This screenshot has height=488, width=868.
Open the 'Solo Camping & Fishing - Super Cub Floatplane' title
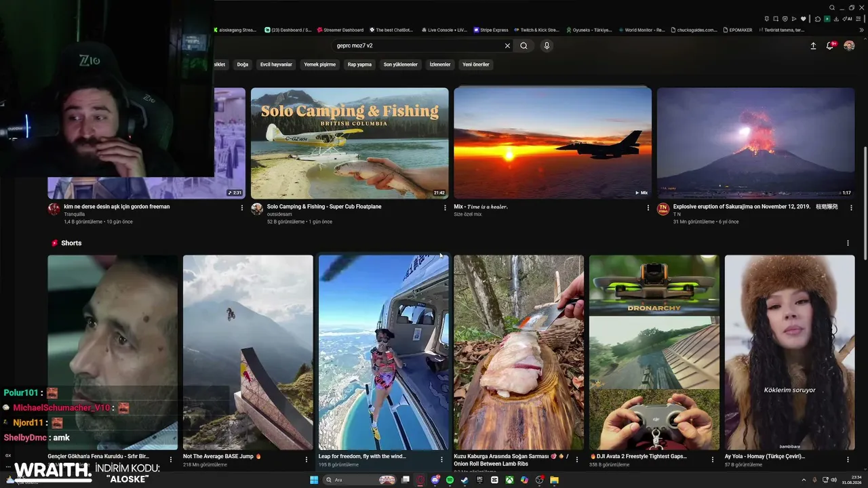324,207
